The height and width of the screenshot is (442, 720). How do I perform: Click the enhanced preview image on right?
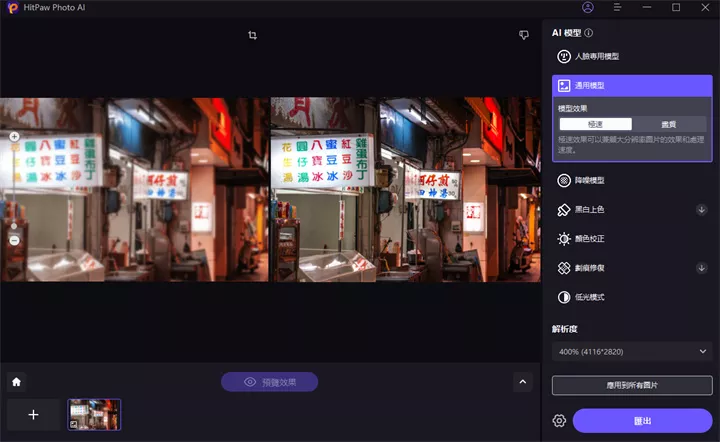pos(405,190)
